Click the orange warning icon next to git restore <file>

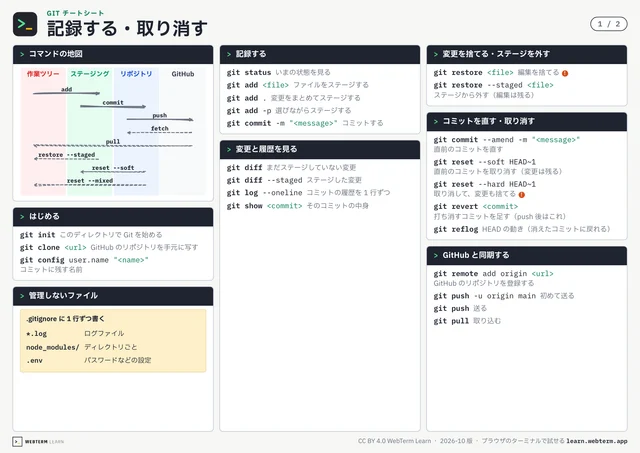[565, 73]
